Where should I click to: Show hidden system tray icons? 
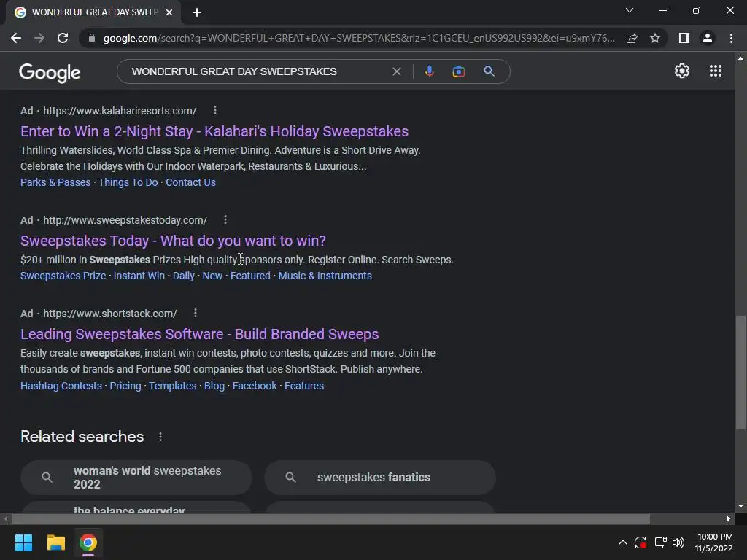click(x=623, y=542)
